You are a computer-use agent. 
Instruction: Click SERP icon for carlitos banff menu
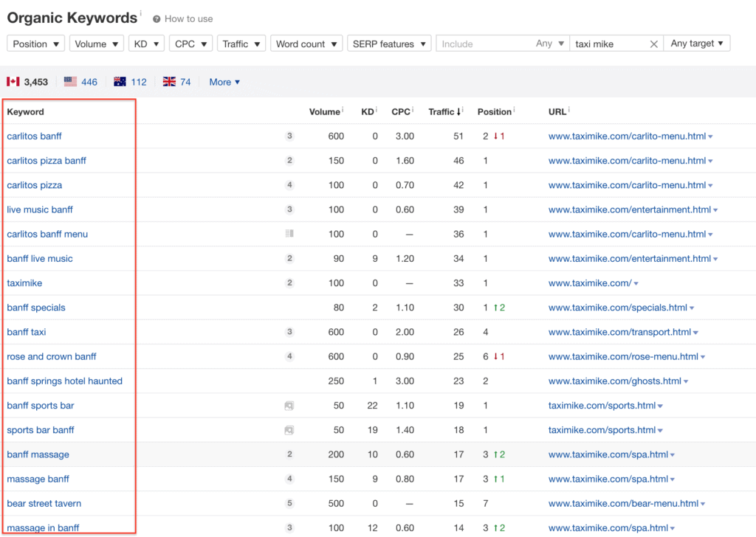point(289,234)
